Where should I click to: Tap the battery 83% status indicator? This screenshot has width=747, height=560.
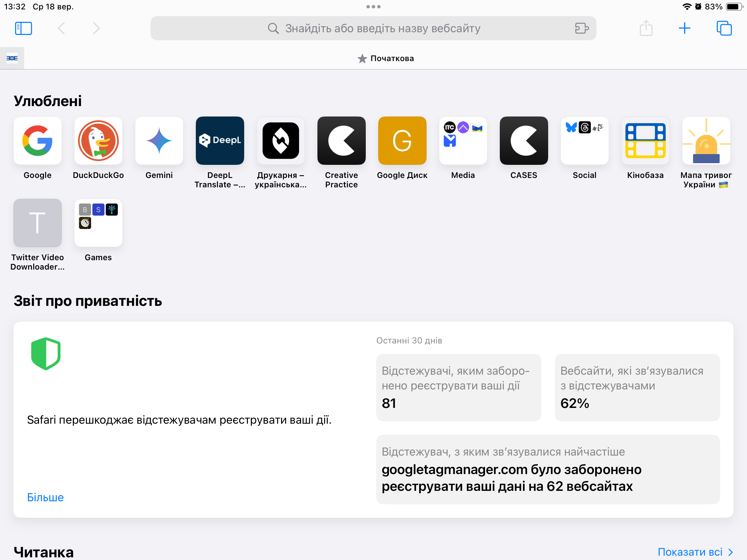pos(723,7)
